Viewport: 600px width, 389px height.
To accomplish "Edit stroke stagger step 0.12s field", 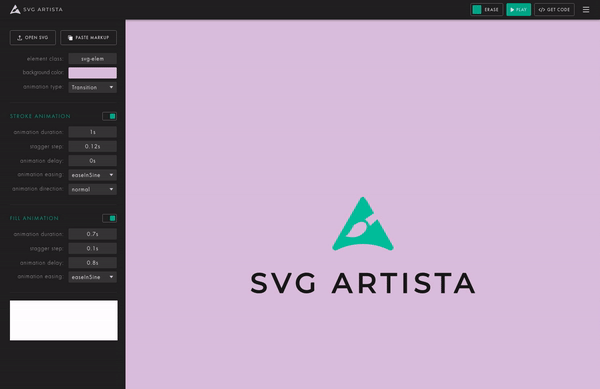I will click(x=93, y=146).
